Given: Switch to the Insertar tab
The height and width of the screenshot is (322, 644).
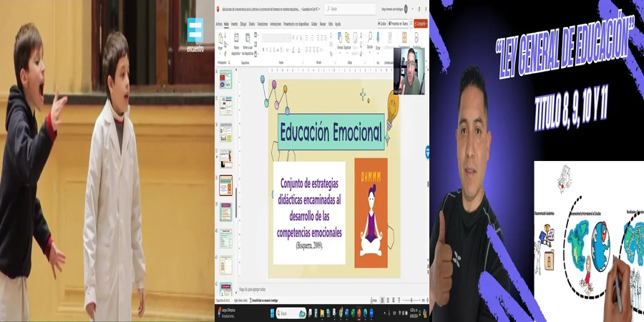Looking at the screenshot, I should click(x=234, y=24).
